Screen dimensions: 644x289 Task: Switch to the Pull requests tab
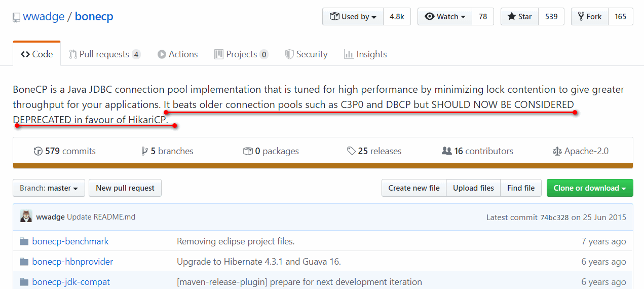pyautogui.click(x=105, y=54)
